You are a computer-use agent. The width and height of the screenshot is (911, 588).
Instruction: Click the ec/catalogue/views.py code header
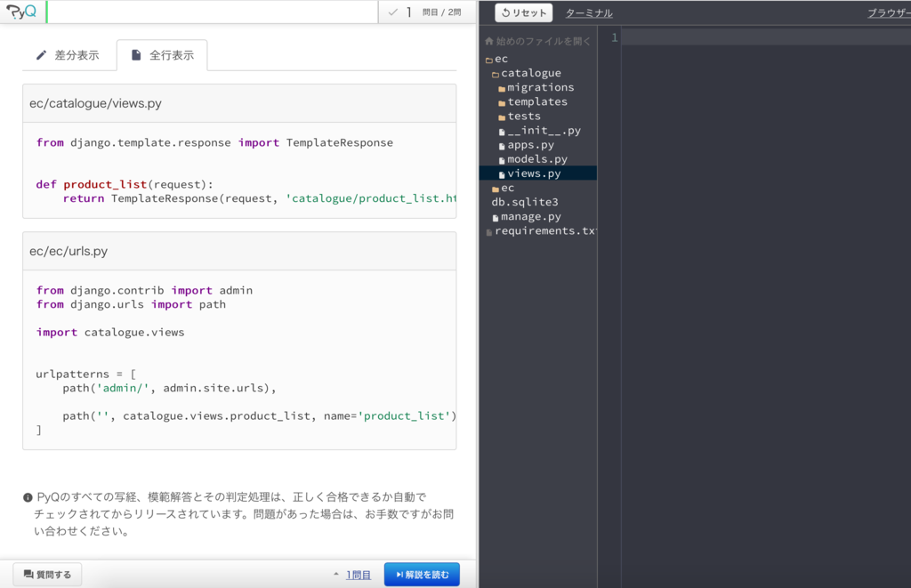point(239,103)
